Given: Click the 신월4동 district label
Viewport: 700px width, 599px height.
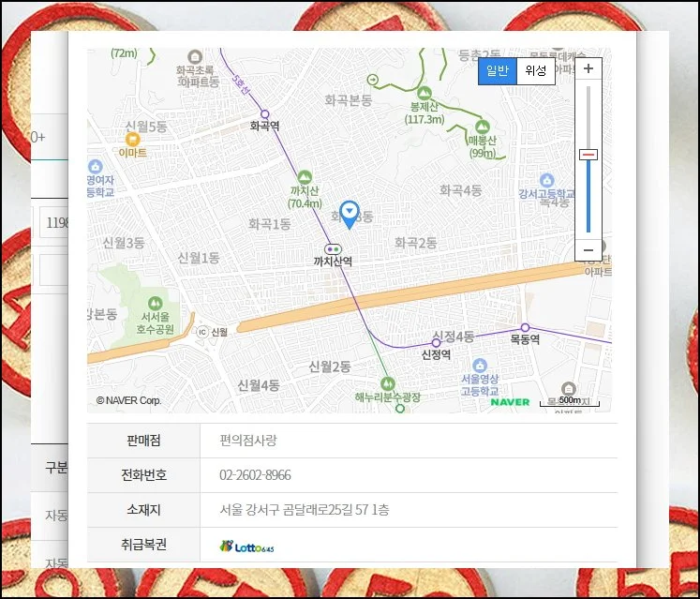Looking at the screenshot, I should 259,385.
